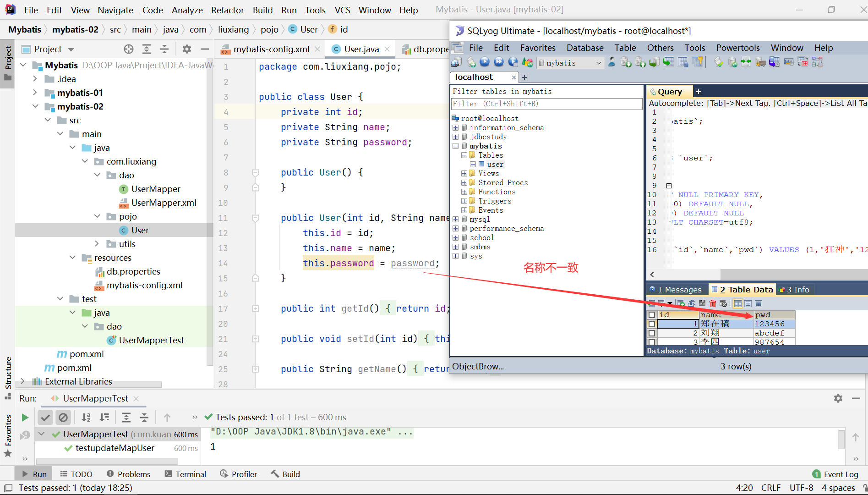Viewport: 868px width, 495px height.
Task: Open the Terminal tool window
Action: tap(186, 474)
